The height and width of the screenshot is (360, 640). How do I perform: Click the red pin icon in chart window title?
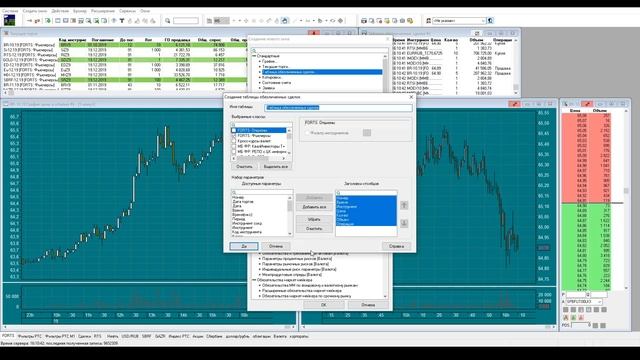[515, 104]
